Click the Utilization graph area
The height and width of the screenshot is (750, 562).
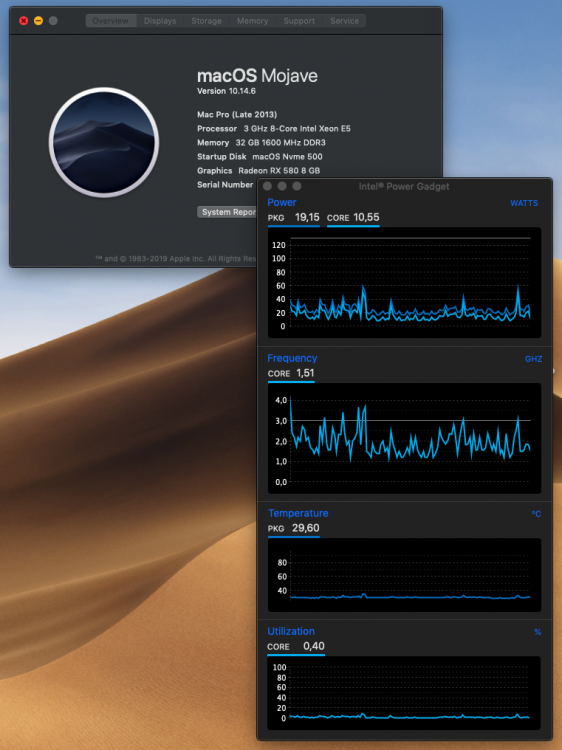point(405,693)
